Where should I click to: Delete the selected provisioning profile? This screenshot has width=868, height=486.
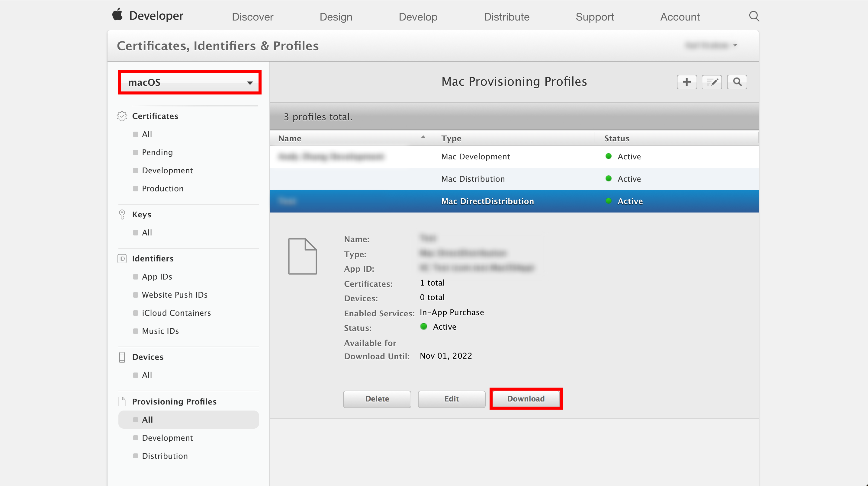(x=377, y=398)
